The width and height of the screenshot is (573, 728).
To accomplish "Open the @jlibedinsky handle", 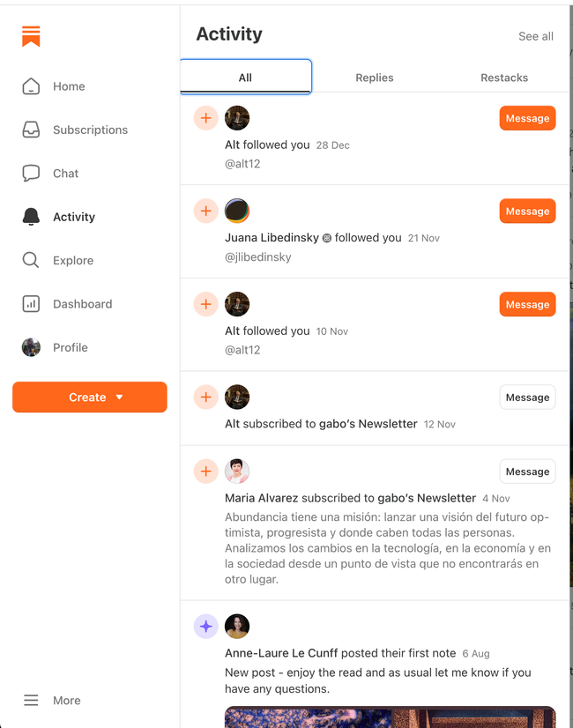I will click(x=258, y=257).
